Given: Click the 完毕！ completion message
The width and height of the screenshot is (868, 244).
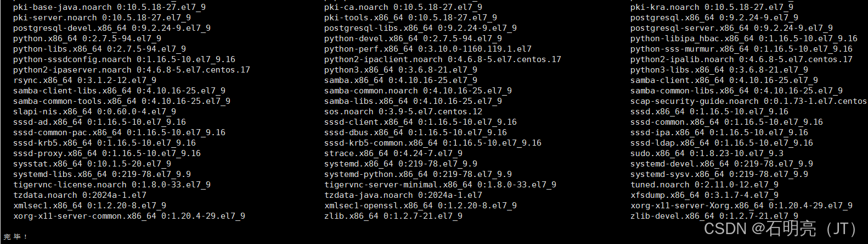Looking at the screenshot, I should click(x=15, y=237).
